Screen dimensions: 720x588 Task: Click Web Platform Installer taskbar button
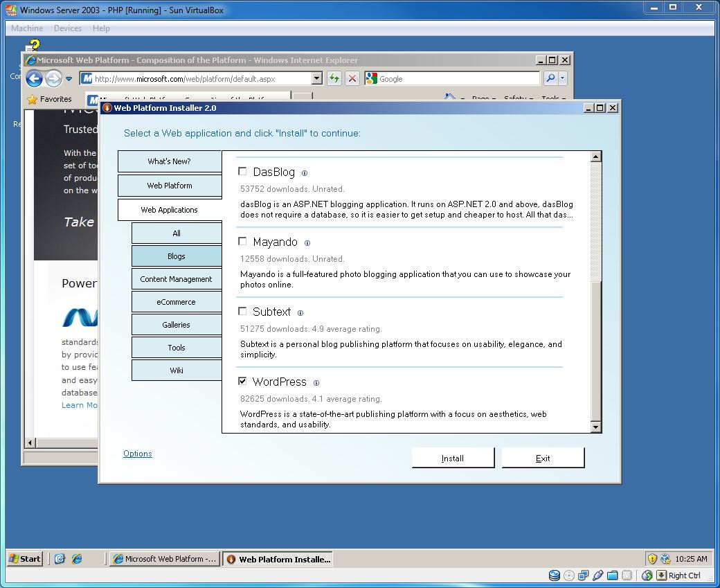coord(278,559)
